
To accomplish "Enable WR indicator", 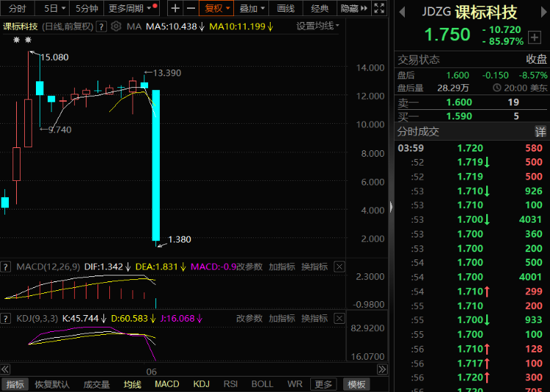I will (x=295, y=384).
